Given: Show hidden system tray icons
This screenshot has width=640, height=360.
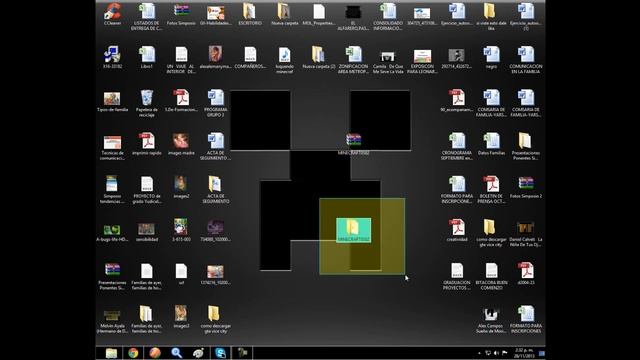Looking at the screenshot, I should pyautogui.click(x=479, y=353).
